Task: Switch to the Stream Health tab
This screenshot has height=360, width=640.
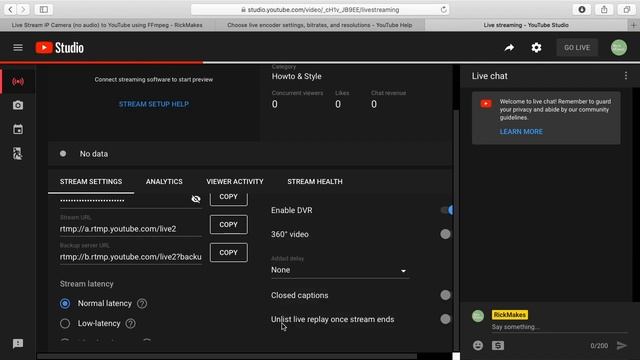Action: tap(315, 182)
